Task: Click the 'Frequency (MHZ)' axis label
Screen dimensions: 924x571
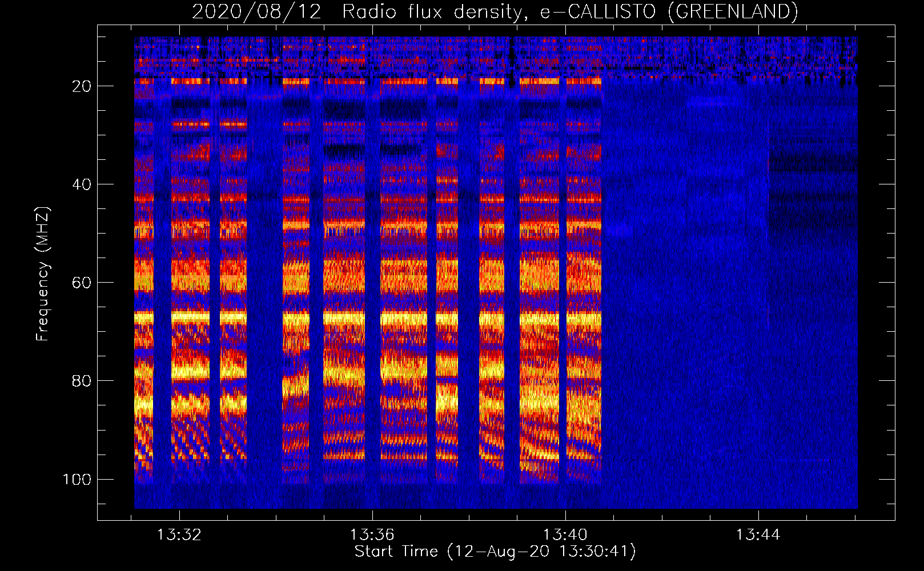Action: pos(43,274)
